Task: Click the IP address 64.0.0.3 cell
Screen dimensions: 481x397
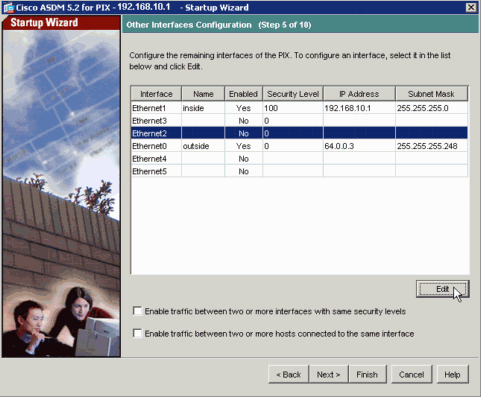Action: click(359, 146)
